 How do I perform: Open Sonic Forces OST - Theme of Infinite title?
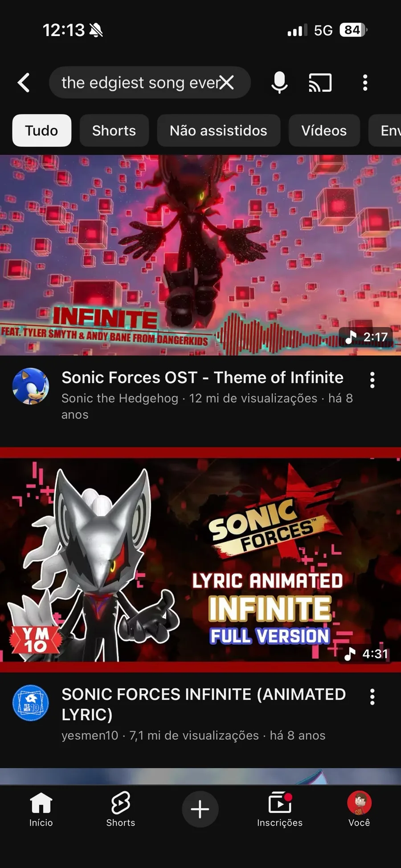click(x=202, y=377)
